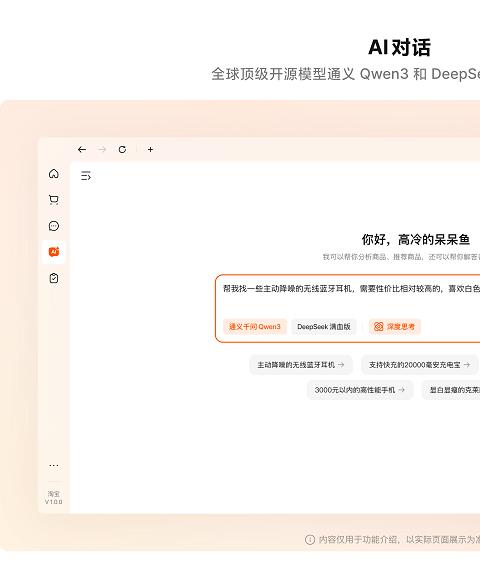Image resolution: width=480 pixels, height=586 pixels.
Task: Go back with the left arrow button
Action: 82,149
